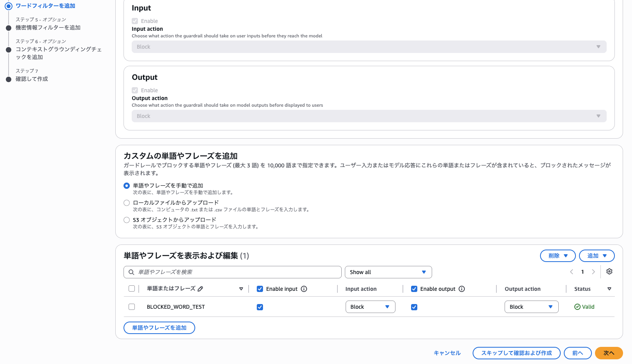Focus the 単語やフレーズを検索 search field
The image size is (632, 364).
[x=233, y=272]
